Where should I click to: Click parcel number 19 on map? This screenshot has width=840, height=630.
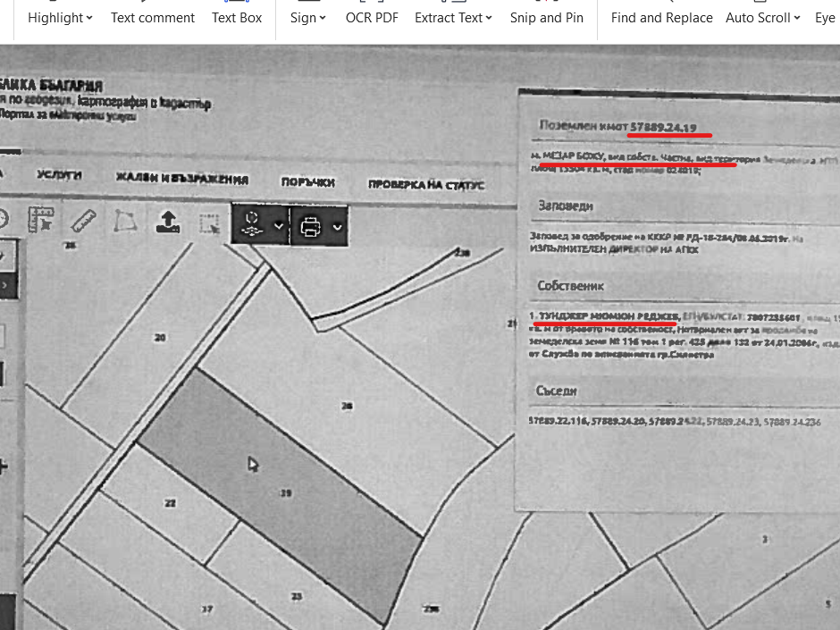286,492
